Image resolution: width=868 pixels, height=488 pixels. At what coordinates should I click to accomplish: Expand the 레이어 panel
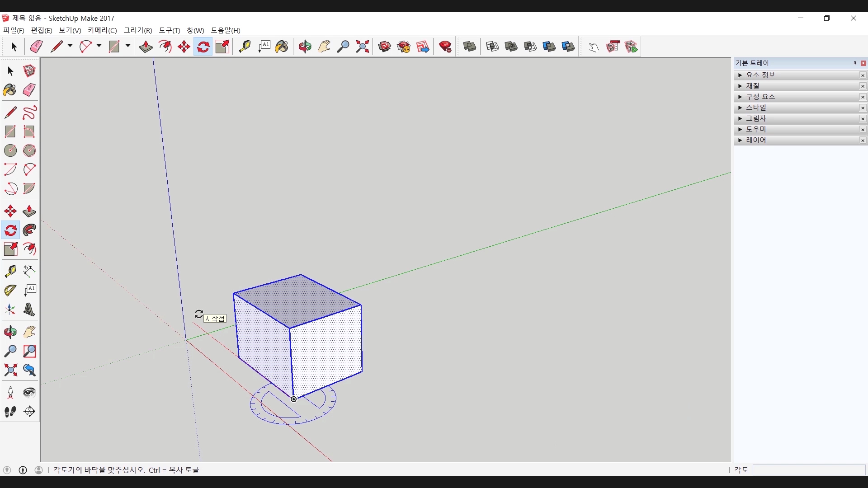tap(740, 140)
